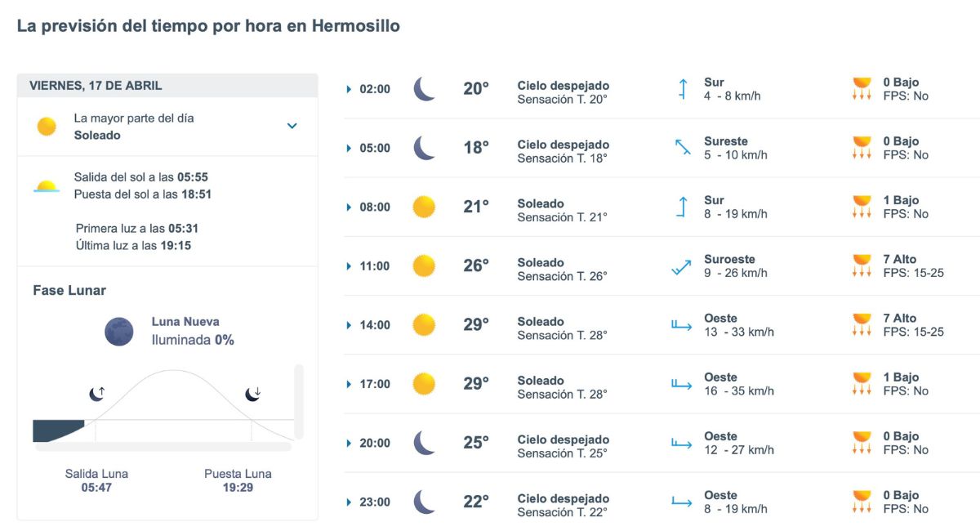Image resolution: width=980 pixels, height=531 pixels.
Task: Collapse the day summary chevron for Soleado
Action: (x=292, y=127)
